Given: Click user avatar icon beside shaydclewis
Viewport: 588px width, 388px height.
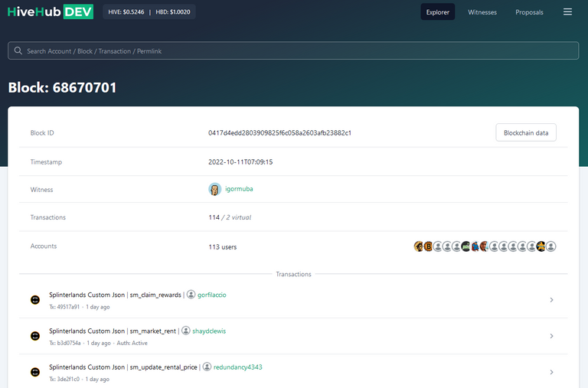Looking at the screenshot, I should click(x=185, y=331).
